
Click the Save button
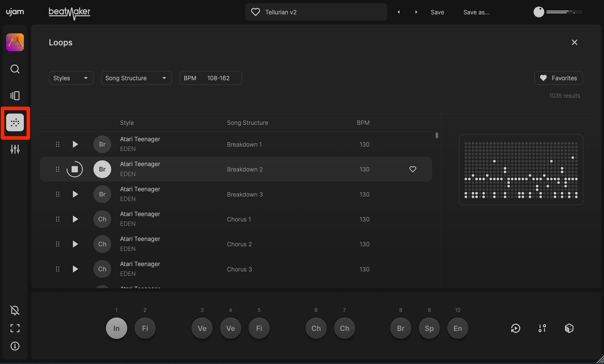[x=437, y=12]
